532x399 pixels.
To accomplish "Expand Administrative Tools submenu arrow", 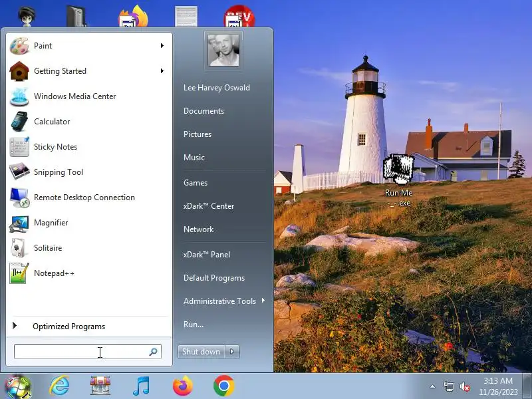I will click(263, 301).
